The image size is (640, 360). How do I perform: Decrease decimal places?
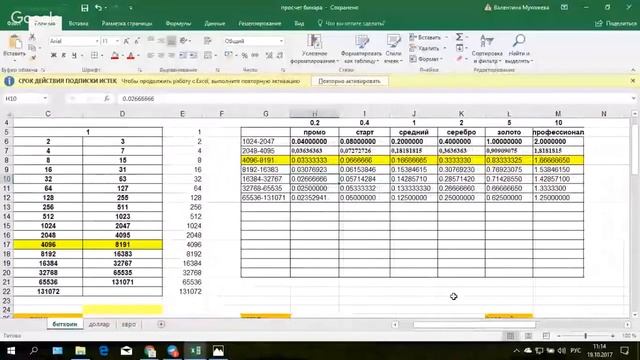tap(280, 56)
